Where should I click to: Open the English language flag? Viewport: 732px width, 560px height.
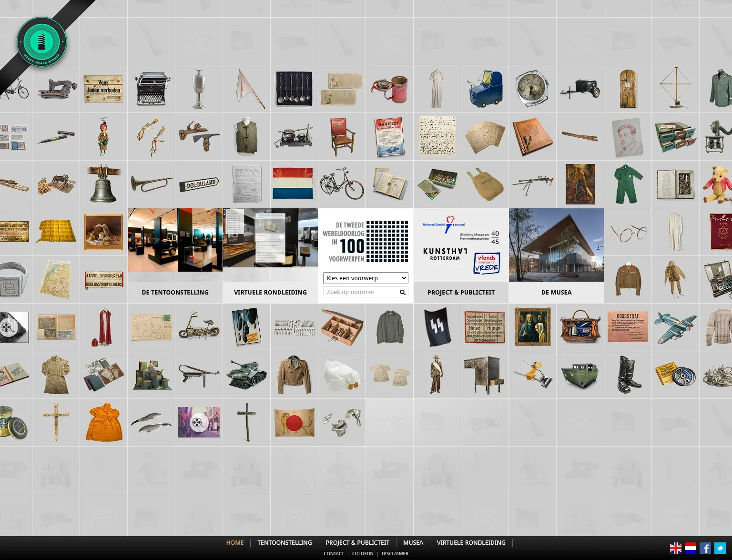(676, 548)
